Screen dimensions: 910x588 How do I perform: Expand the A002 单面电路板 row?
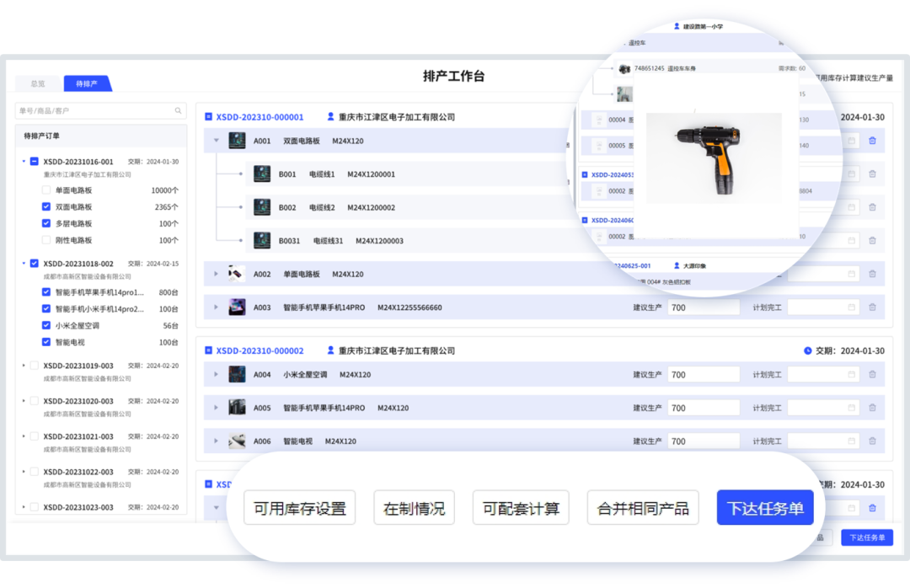(x=217, y=273)
